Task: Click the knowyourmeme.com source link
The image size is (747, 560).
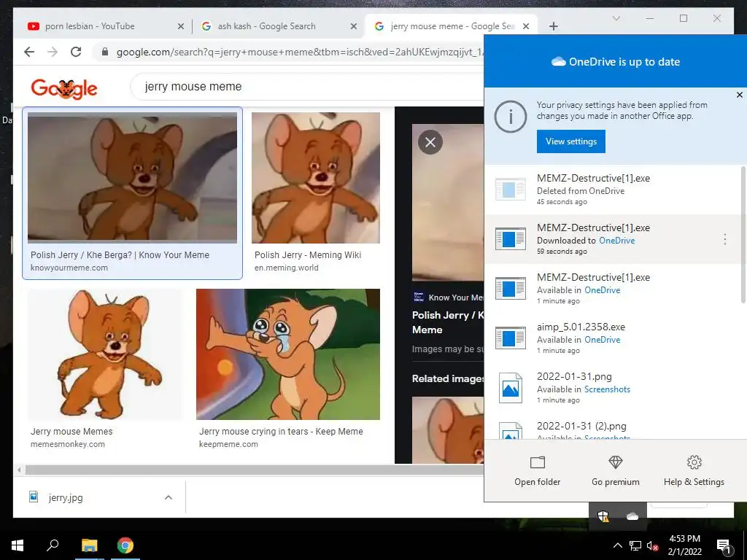Action: [x=69, y=268]
